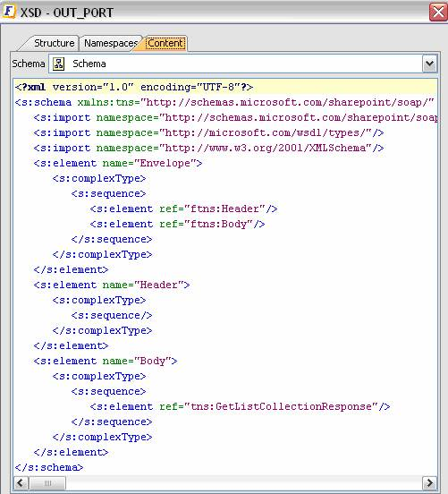Open the Namespaces tab
This screenshot has width=448, height=494.
(111, 43)
